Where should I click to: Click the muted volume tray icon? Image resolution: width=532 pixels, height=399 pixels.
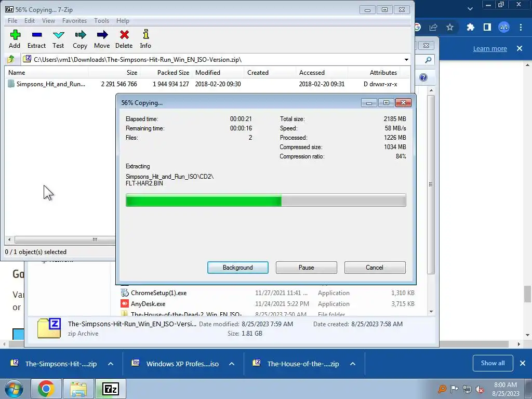pyautogui.click(x=480, y=390)
